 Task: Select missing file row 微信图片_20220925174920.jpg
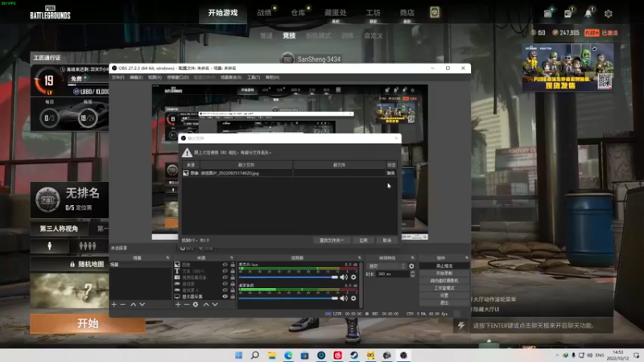pyautogui.click(x=290, y=173)
